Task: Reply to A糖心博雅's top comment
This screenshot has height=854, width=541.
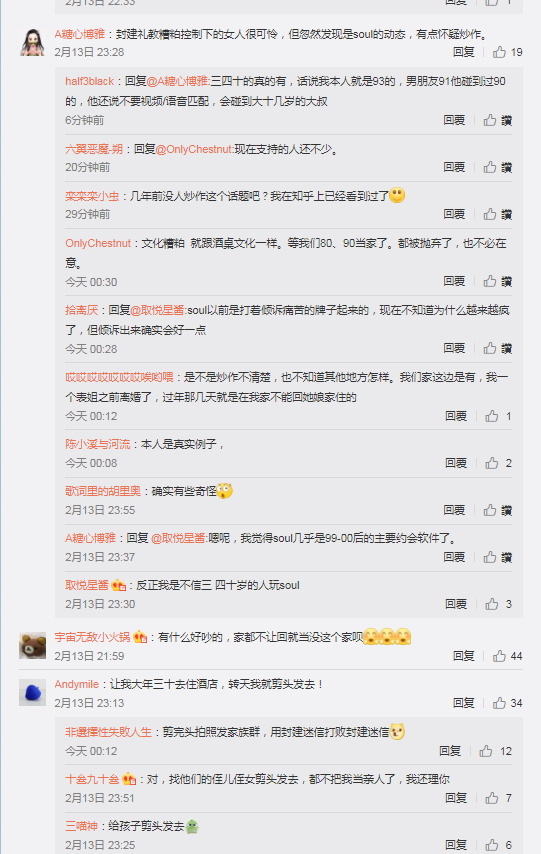Action: [464, 52]
